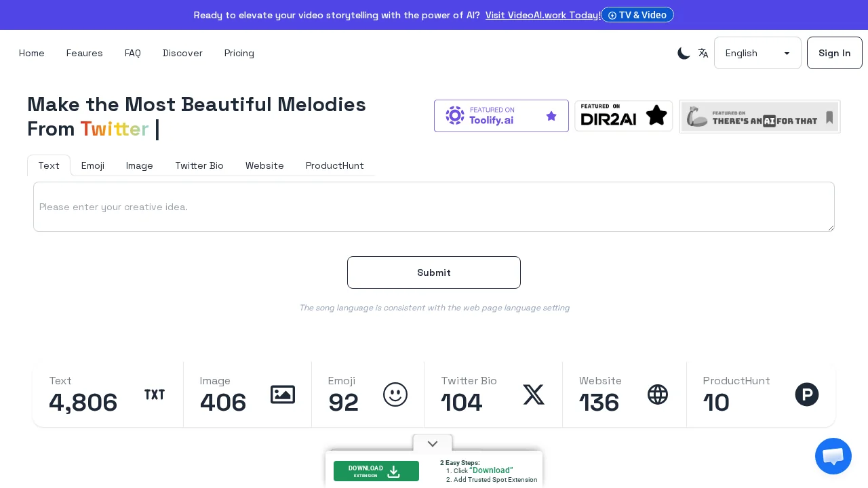Open the English language dropdown
868x488 pixels.
coord(757,53)
